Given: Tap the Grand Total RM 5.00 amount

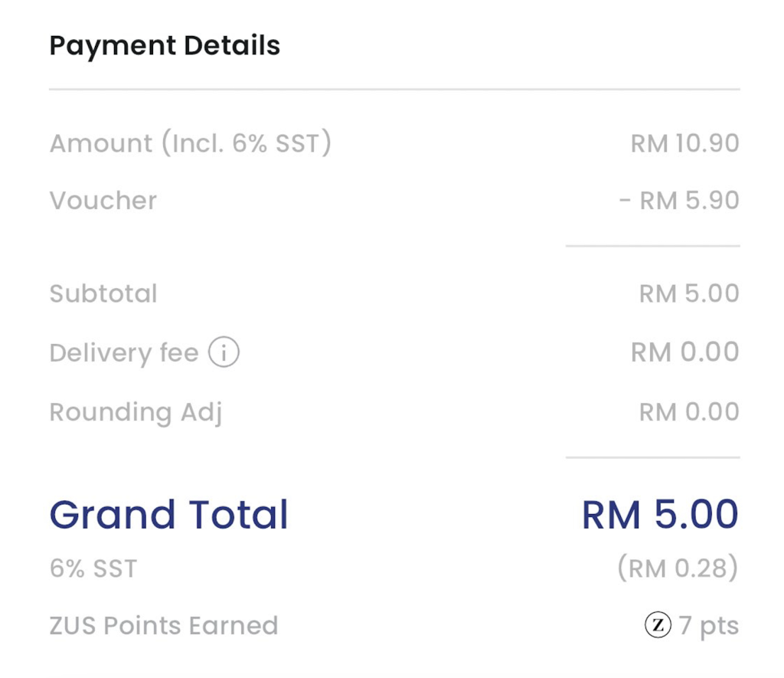Looking at the screenshot, I should 660,515.
